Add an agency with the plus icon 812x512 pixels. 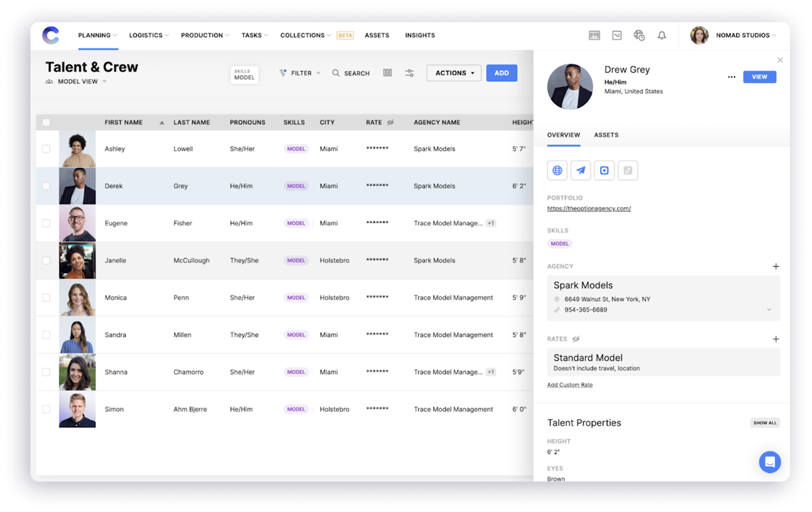tap(776, 266)
